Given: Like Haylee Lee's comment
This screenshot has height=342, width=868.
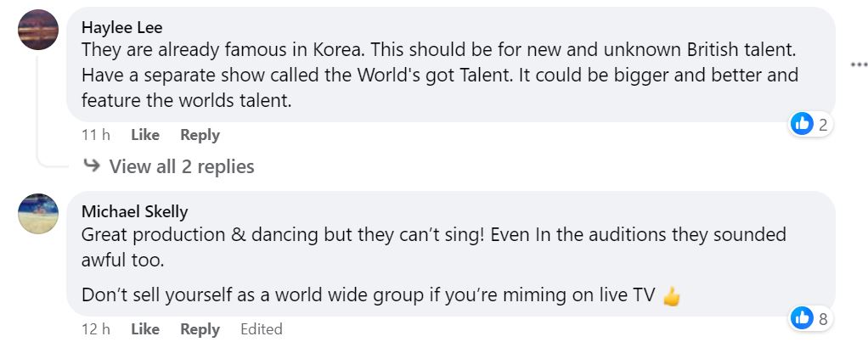Looking at the screenshot, I should click(145, 135).
